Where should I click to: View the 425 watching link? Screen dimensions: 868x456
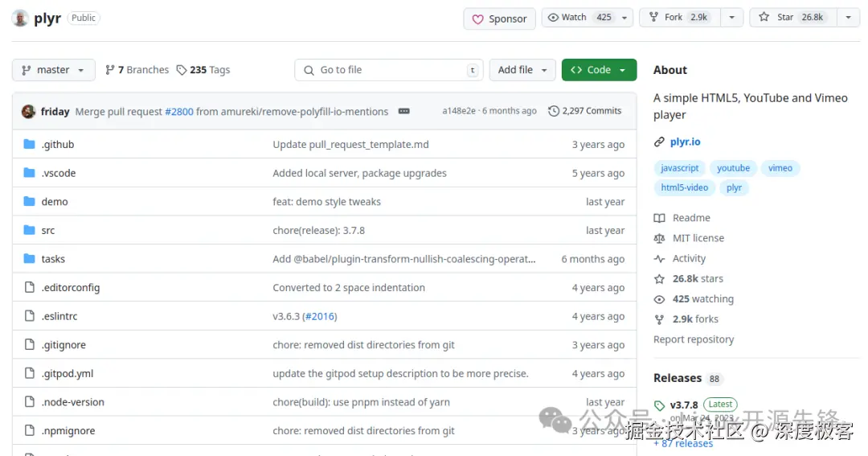coord(694,299)
